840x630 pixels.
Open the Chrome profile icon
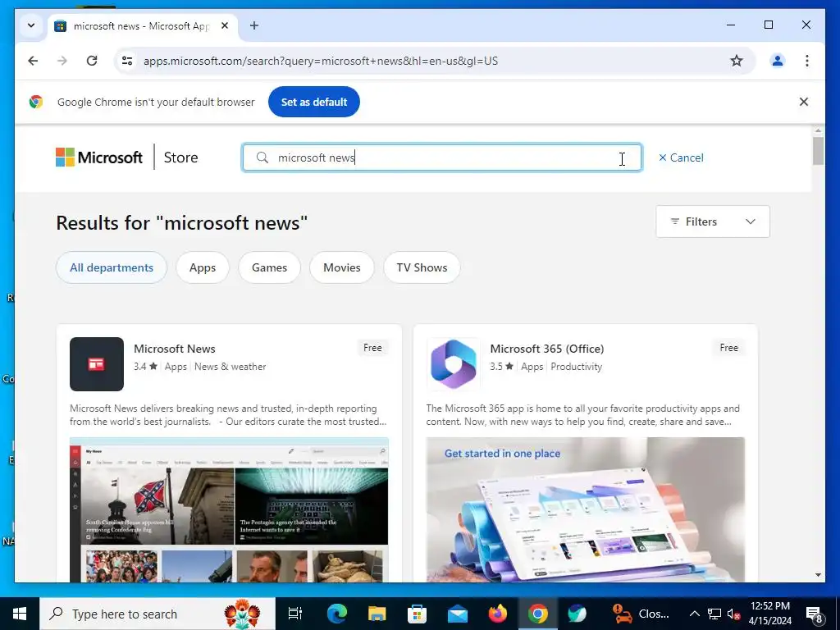click(778, 61)
